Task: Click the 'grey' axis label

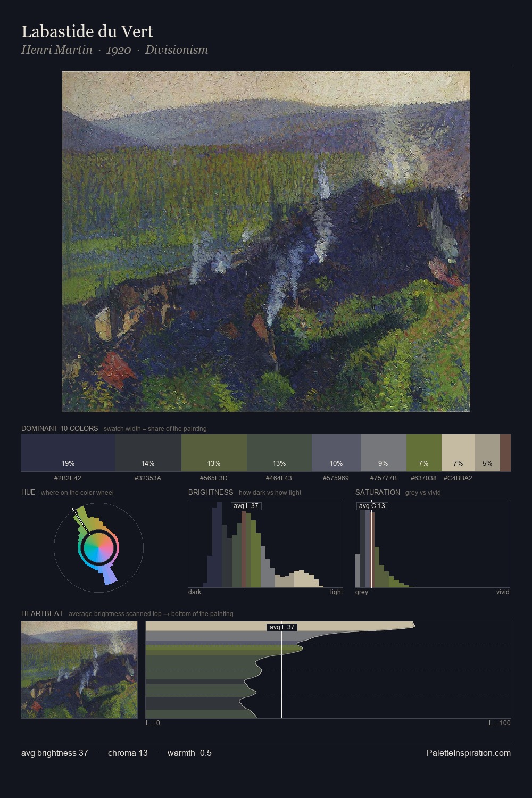Action: [362, 592]
